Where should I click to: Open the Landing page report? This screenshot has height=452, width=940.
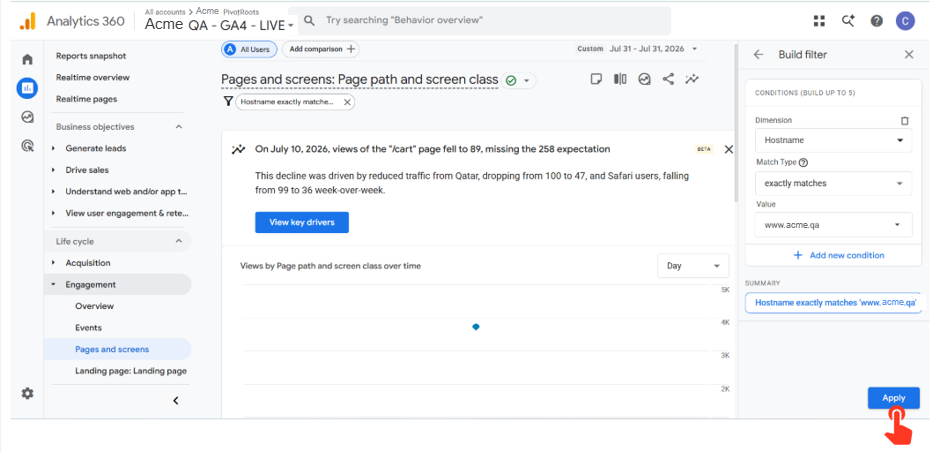click(131, 371)
